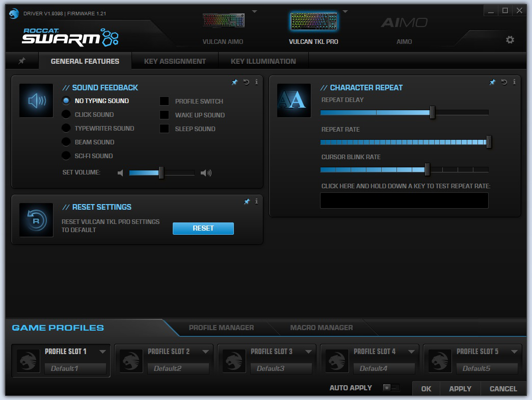The image size is (532, 400).
Task: Click undo icon in Character Repeat panel
Action: pyautogui.click(x=504, y=82)
